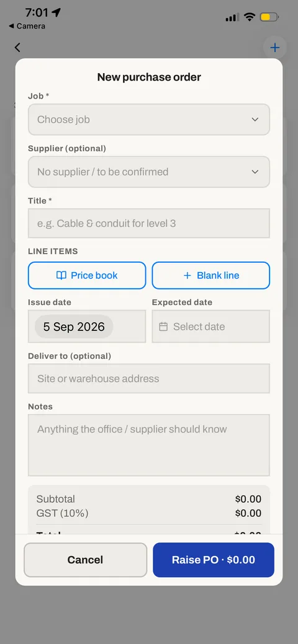Tap the back arrow icon
The height and width of the screenshot is (644, 298).
coord(17,47)
